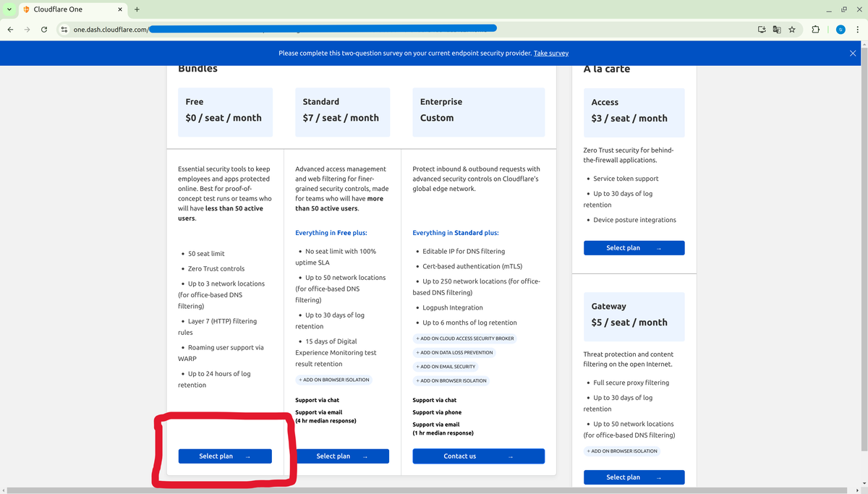Click 'Full secure proxy filtering' text
The image size is (868, 494).
[x=631, y=383]
